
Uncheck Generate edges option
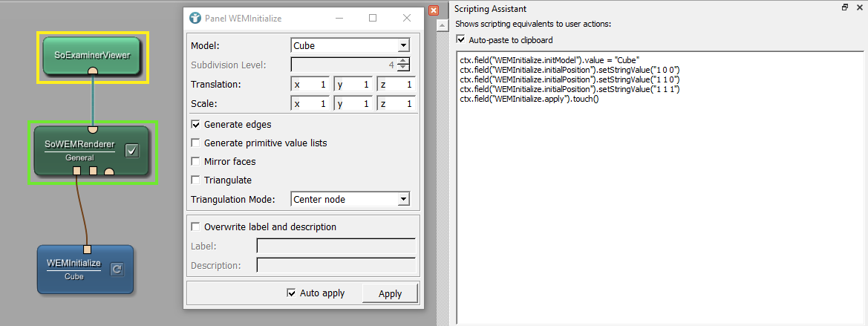click(x=196, y=124)
